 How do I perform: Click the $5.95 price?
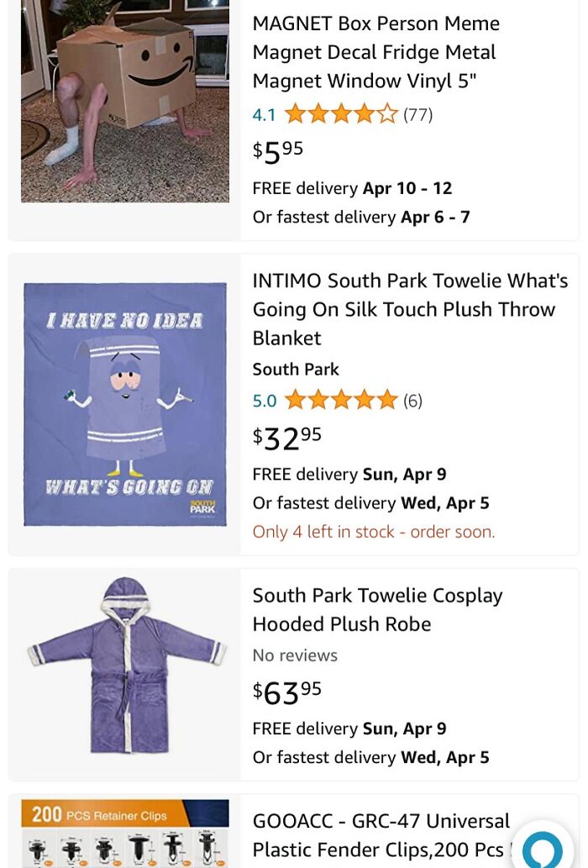tap(278, 151)
